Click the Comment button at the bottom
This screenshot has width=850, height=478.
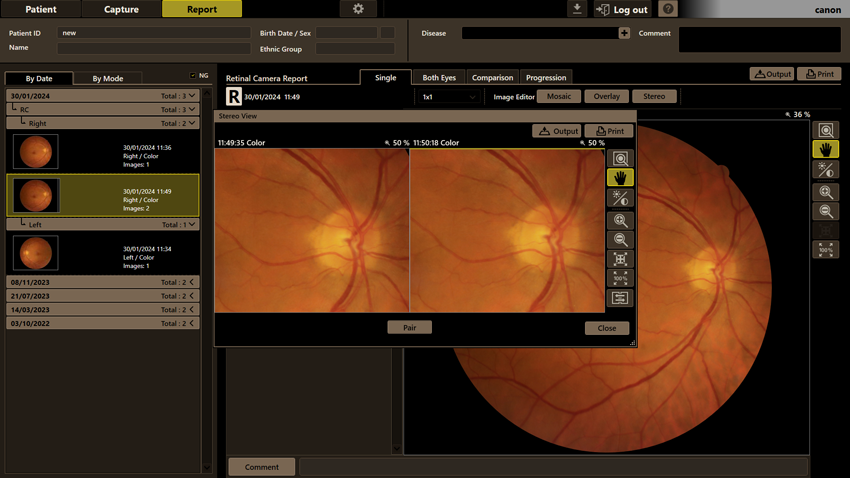262,467
